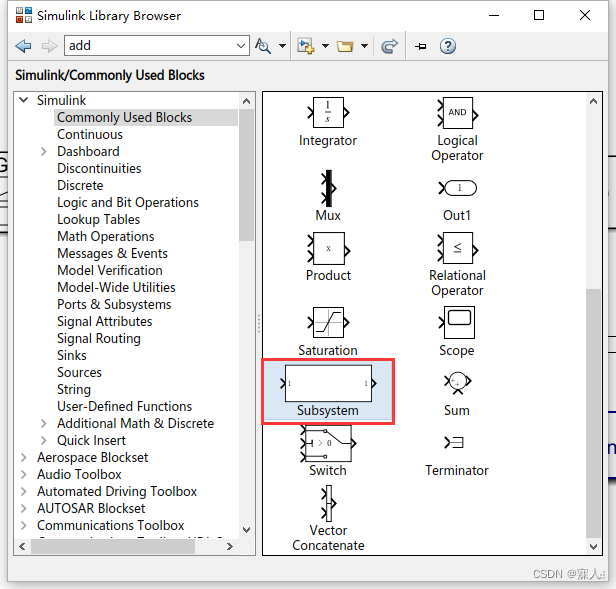Click block panel scroll-up arrow
This screenshot has height=589, width=616.
[x=593, y=101]
